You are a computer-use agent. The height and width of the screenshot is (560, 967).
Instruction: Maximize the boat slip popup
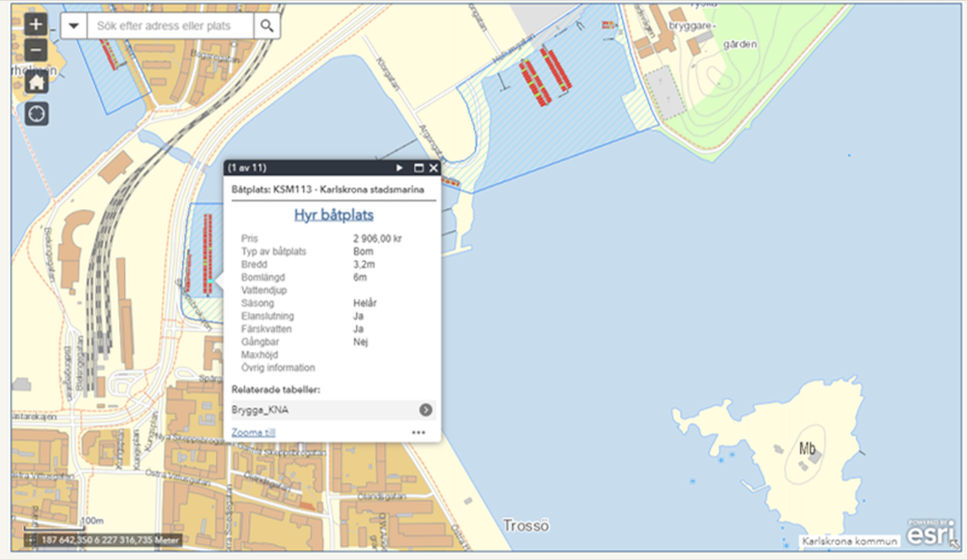point(418,168)
